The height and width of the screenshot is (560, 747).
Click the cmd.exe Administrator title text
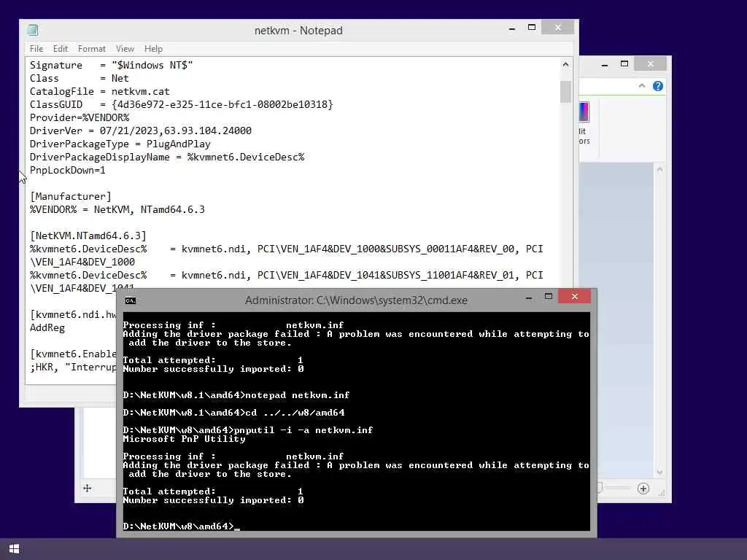(356, 300)
